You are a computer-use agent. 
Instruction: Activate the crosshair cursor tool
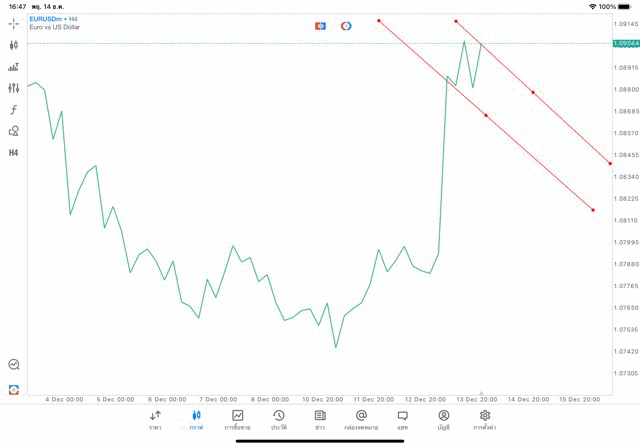pyautogui.click(x=13, y=23)
